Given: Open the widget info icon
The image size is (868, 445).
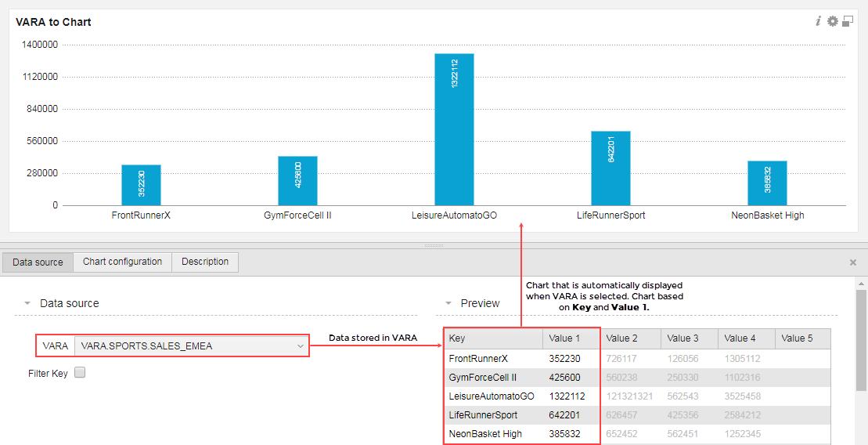Looking at the screenshot, I should [x=818, y=22].
